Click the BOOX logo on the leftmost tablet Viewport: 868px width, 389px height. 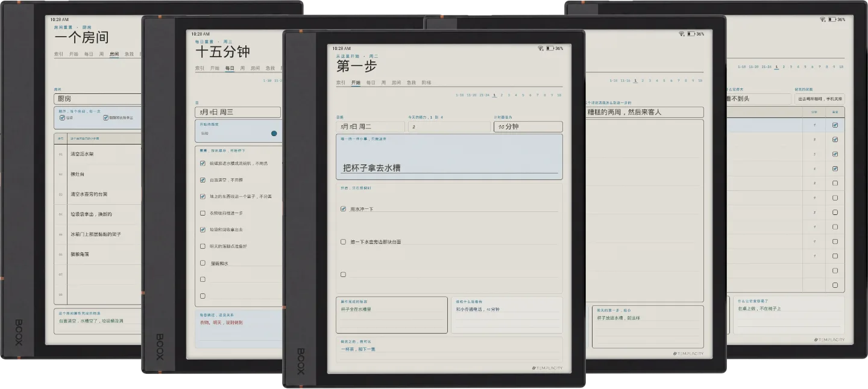click(18, 332)
